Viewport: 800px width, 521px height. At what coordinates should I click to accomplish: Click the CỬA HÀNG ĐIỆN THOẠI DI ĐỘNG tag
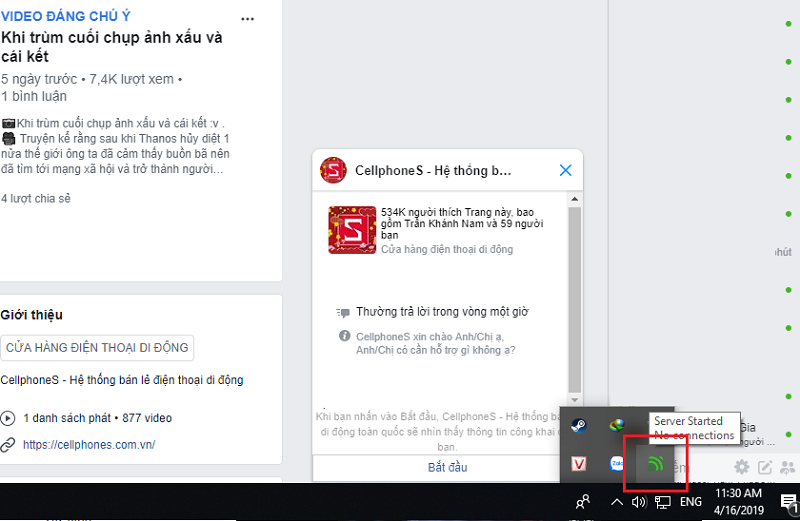tap(97, 348)
